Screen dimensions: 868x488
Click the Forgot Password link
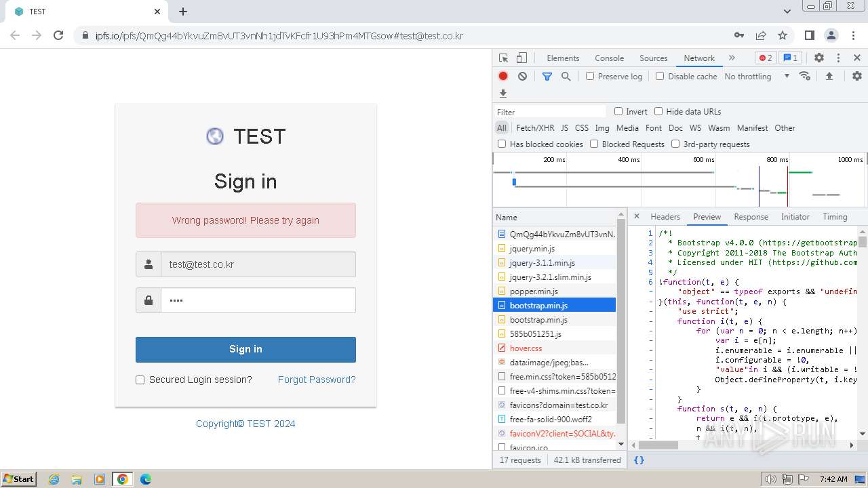317,380
